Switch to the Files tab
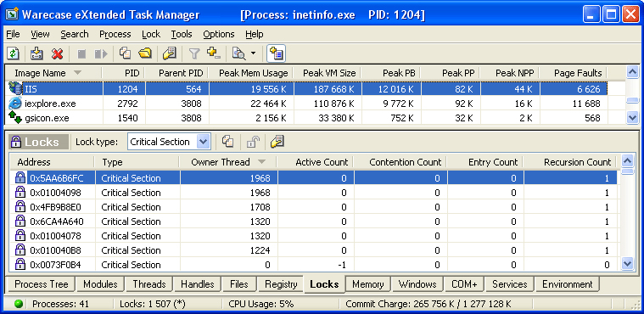Image resolution: width=644 pixels, height=314 pixels. [239, 284]
